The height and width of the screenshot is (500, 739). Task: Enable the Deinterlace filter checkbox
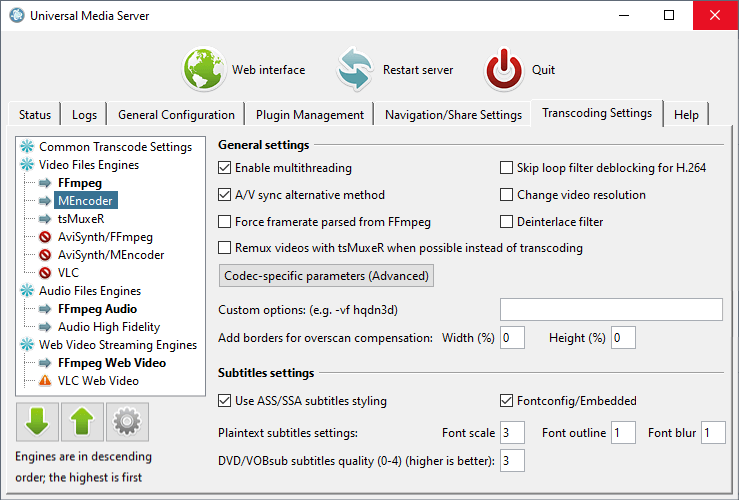[x=506, y=221]
